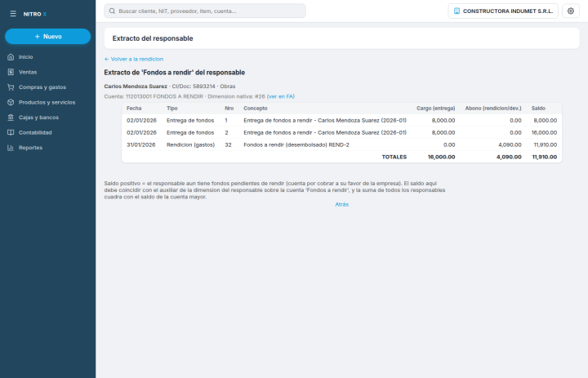Open the settings gear icon
Image resolution: width=588 pixels, height=378 pixels.
tap(570, 11)
